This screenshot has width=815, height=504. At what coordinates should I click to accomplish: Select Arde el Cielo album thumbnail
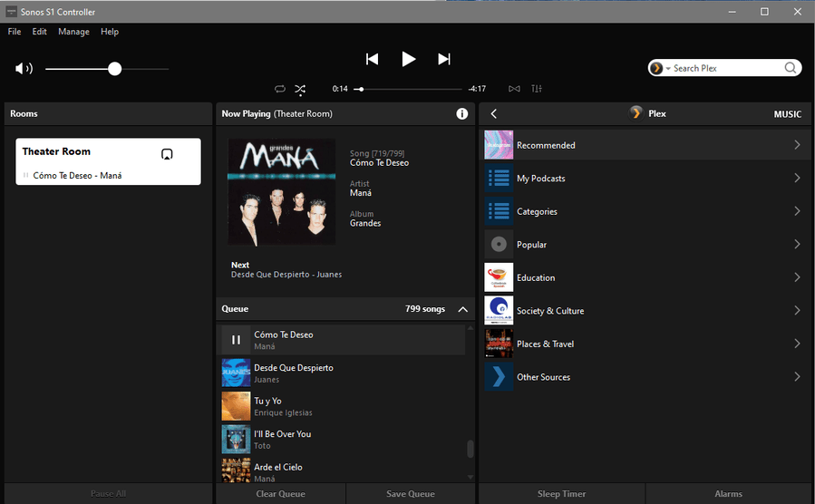pos(236,470)
